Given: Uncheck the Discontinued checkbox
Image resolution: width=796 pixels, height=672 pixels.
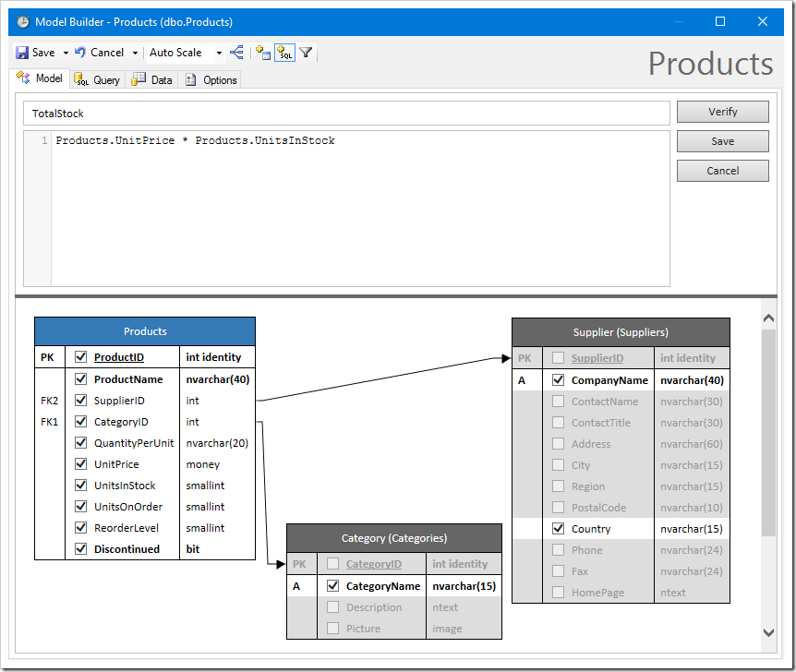Looking at the screenshot, I should point(80,548).
